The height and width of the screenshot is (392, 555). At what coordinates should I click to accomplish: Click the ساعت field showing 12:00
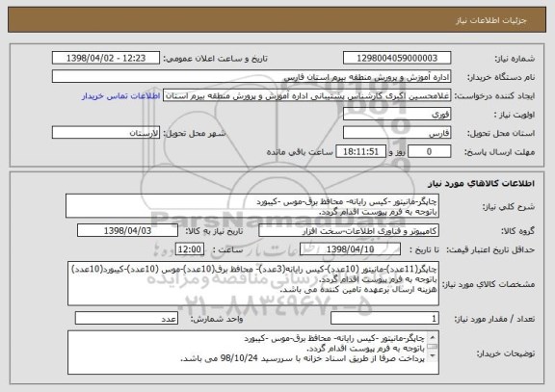click(x=190, y=249)
